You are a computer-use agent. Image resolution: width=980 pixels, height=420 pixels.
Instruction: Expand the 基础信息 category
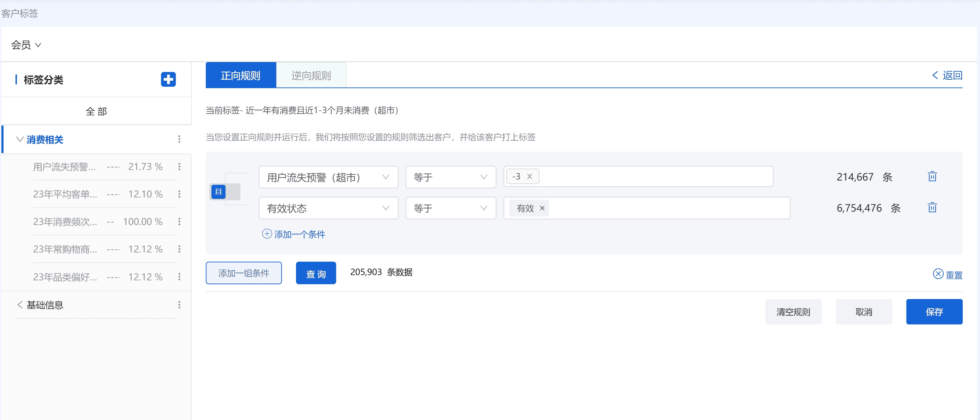20,305
